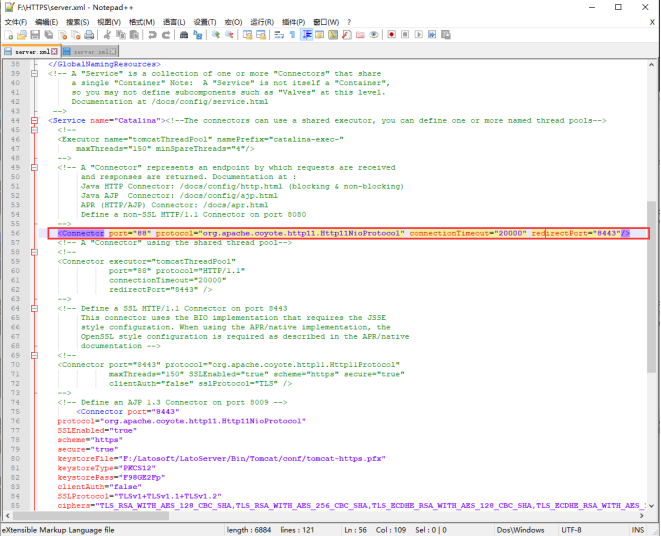The width and height of the screenshot is (661, 536).
Task: Open the 视图(V) menu
Action: coord(109,22)
